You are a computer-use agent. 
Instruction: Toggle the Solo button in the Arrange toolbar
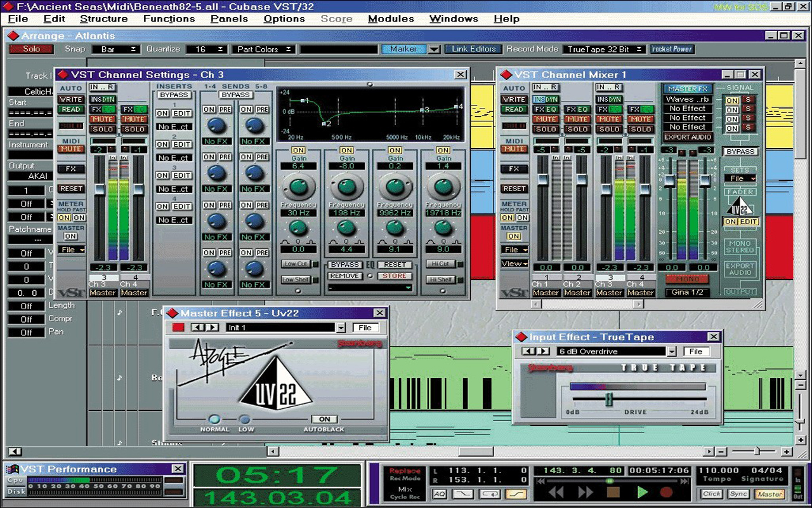tap(32, 49)
